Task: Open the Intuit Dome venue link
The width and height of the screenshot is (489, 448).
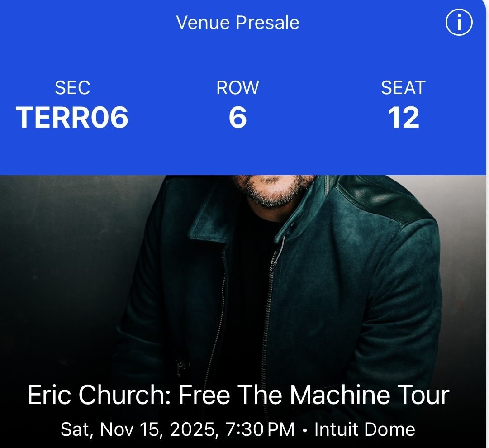Action: click(365, 429)
